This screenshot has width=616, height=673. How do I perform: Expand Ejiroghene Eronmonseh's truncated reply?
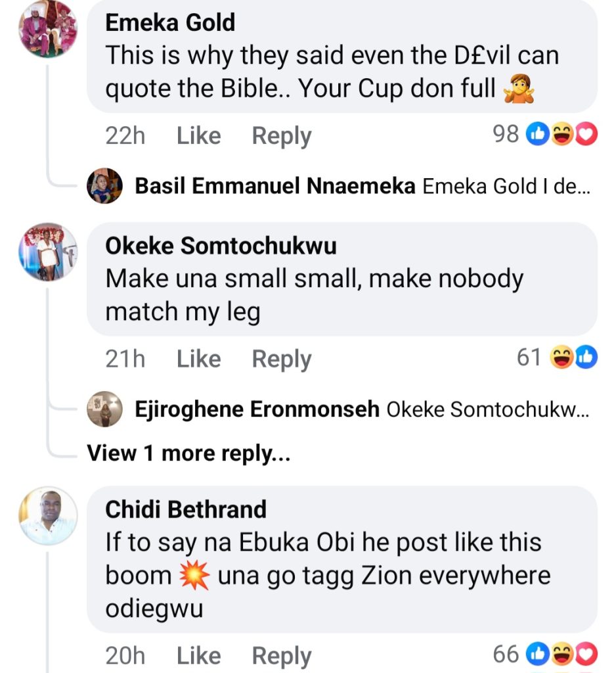pyautogui.click(x=487, y=410)
